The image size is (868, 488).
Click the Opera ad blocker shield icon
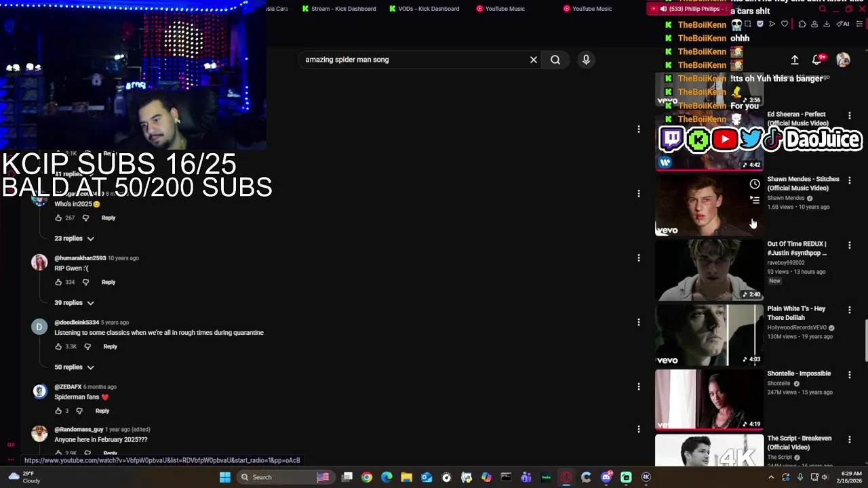(760, 24)
